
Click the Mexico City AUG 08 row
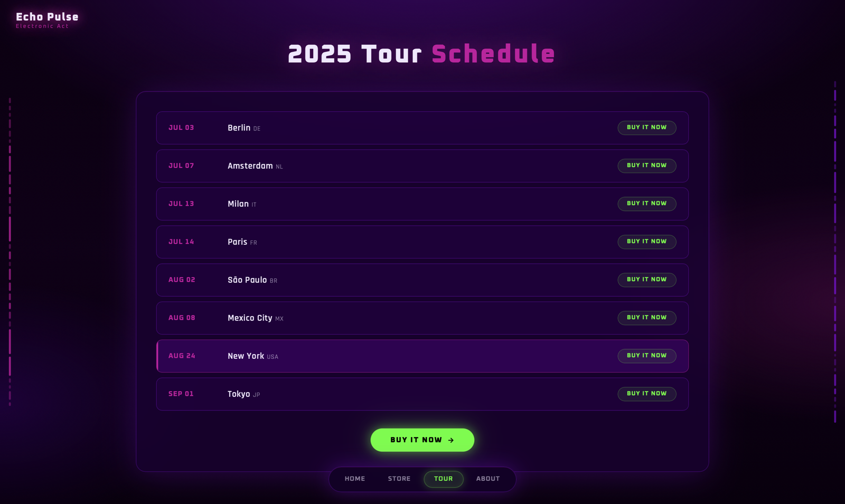[x=422, y=318]
